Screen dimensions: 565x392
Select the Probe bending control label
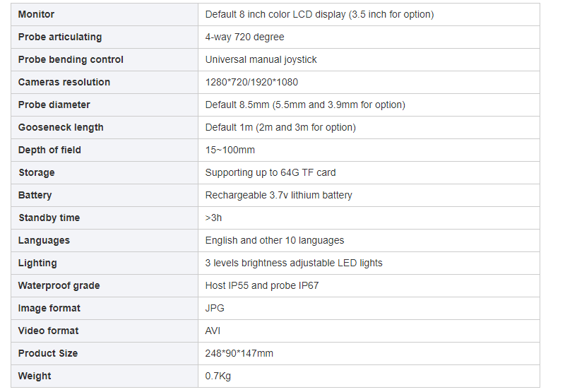[x=71, y=59]
